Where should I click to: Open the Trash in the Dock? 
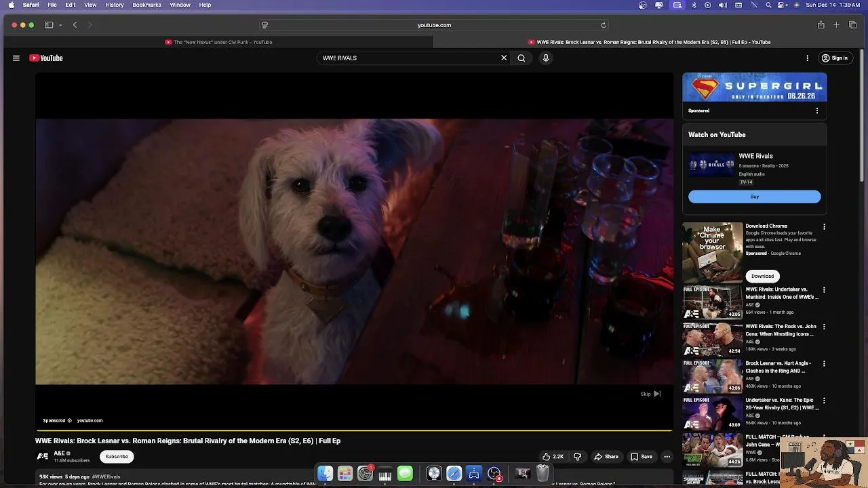[x=542, y=473]
